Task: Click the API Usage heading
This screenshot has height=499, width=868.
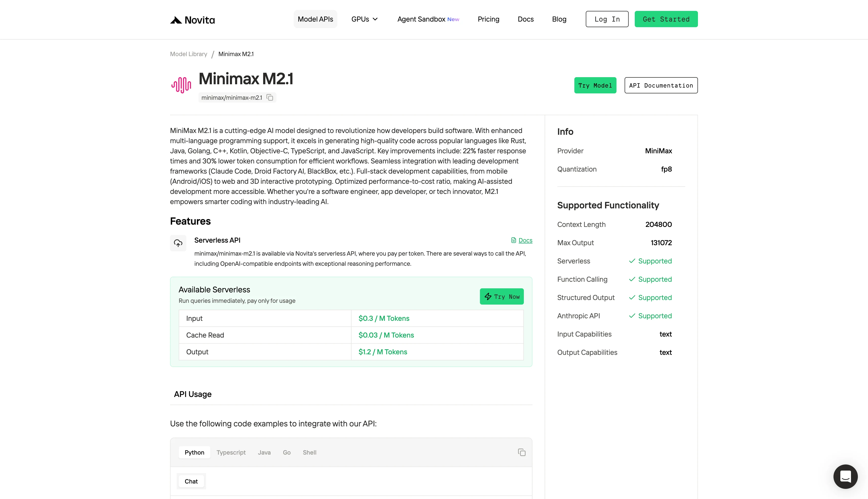Action: [193, 394]
